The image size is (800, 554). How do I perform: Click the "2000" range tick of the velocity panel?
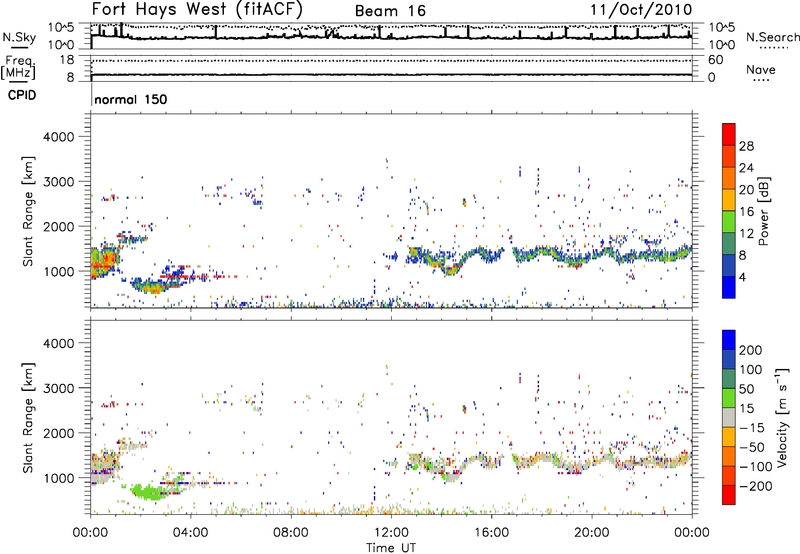click(x=58, y=433)
